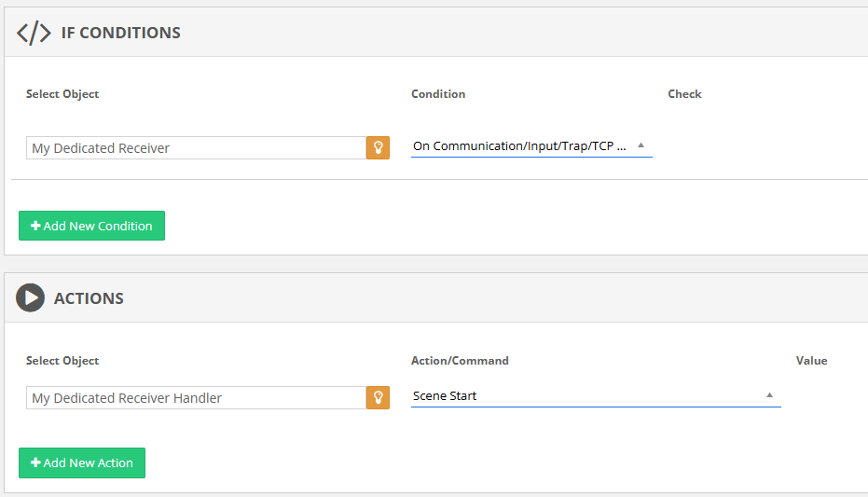Click the plus icon on Add New Condition
This screenshot has width=868, height=497.
[x=35, y=226]
